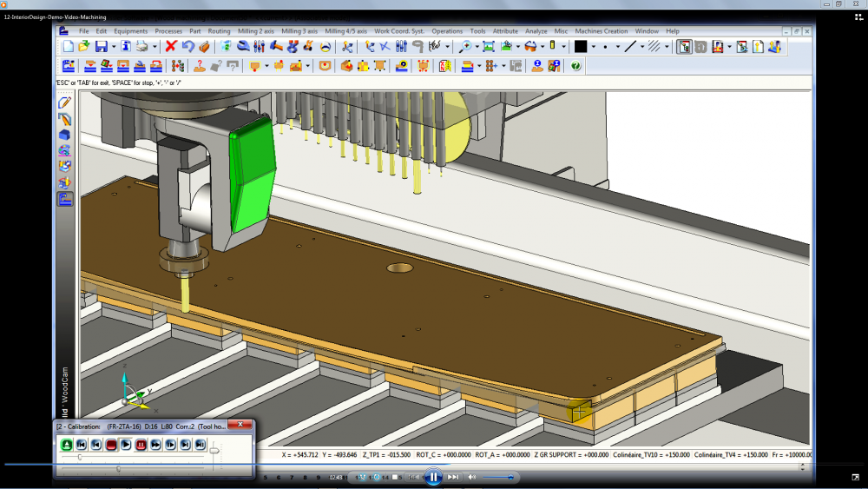Toggle the highlighted tree panel button
Viewport: 868px width, 489px height.
point(684,47)
